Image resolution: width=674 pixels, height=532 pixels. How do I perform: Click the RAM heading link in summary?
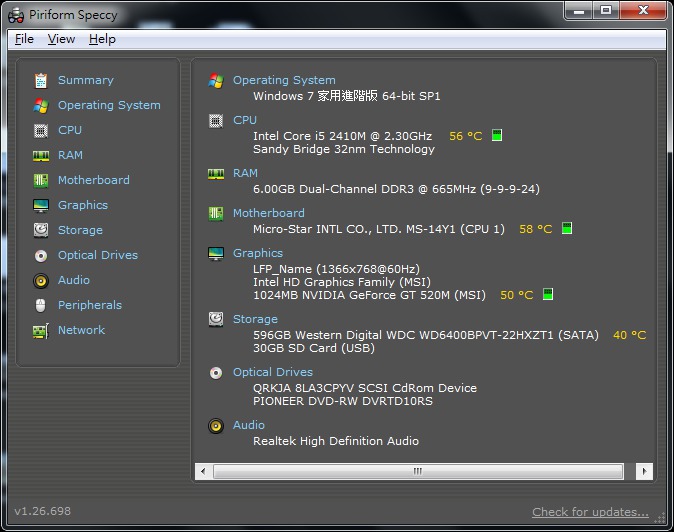pos(245,173)
